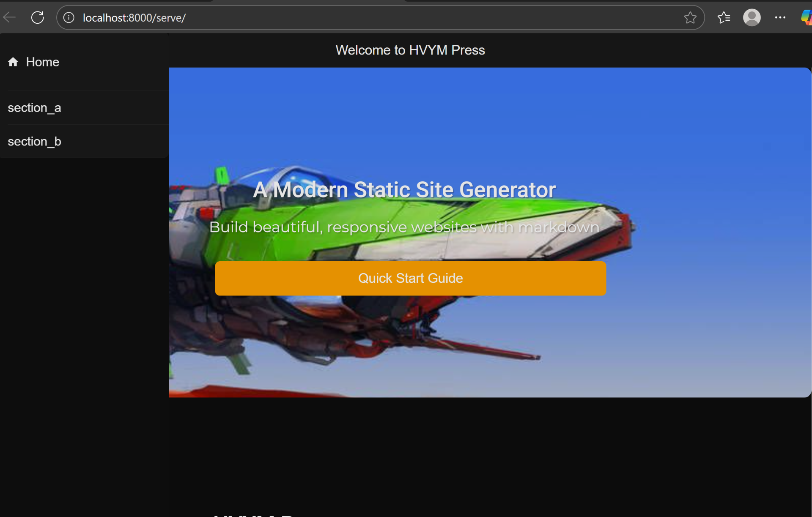Add page to favorites with star icon
Image resolution: width=812 pixels, height=517 pixels.
coord(690,18)
